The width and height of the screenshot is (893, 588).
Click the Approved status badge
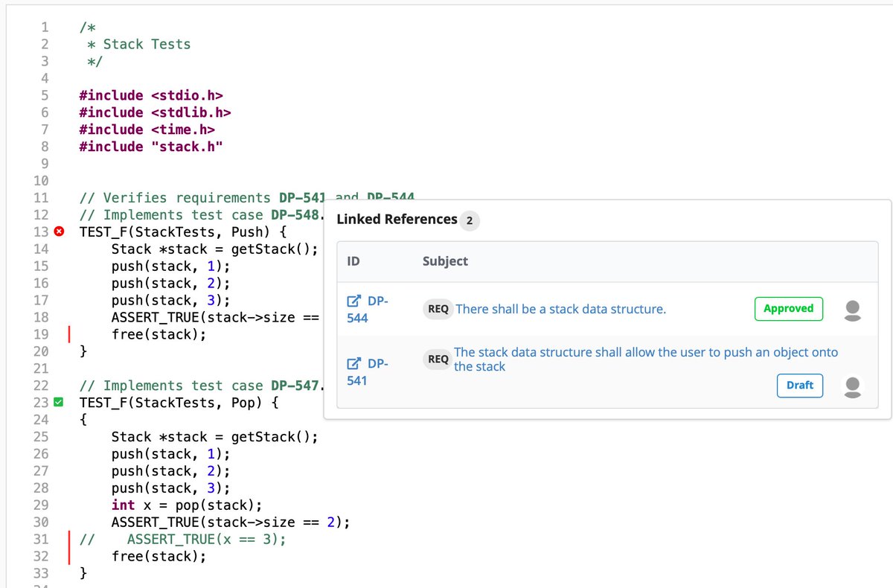pyautogui.click(x=788, y=308)
